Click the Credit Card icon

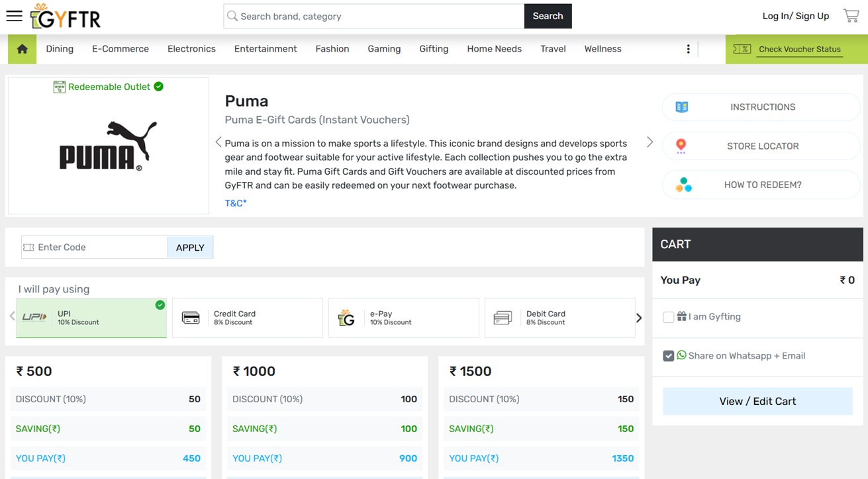tap(191, 318)
